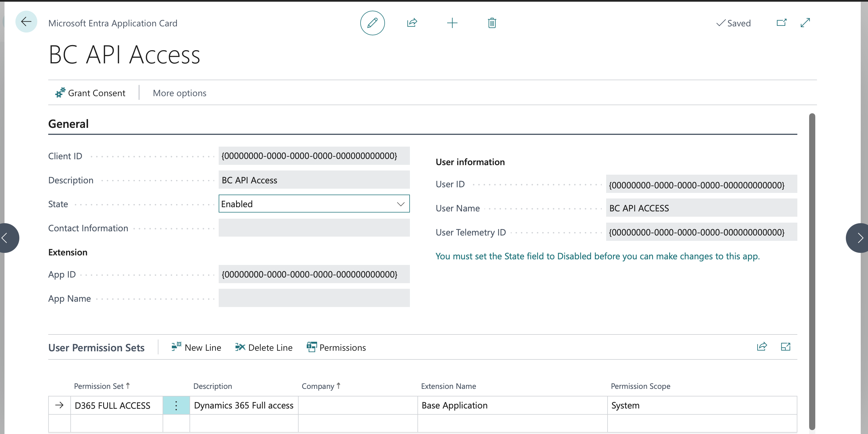Click the pencil edit icon
Image resolution: width=868 pixels, height=434 pixels.
pos(372,23)
